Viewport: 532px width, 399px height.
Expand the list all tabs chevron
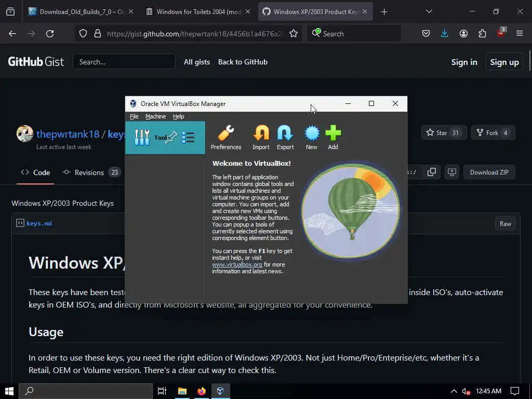tap(429, 11)
